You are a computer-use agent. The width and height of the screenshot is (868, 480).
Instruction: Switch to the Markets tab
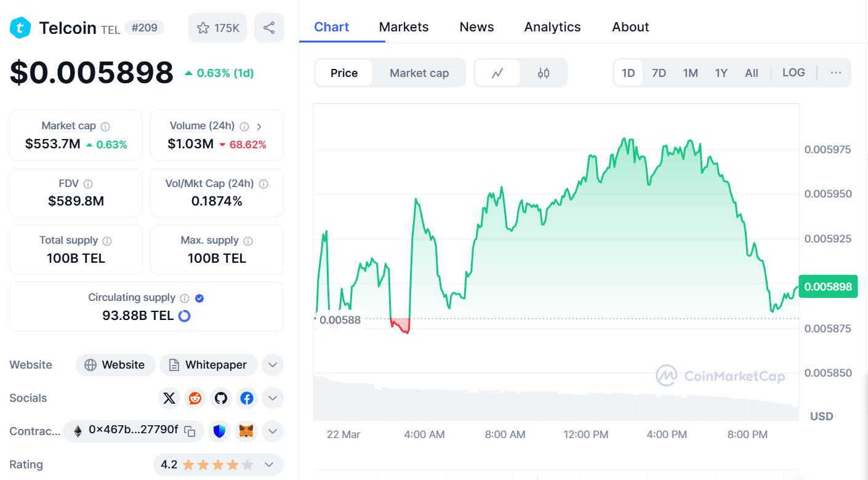[x=404, y=26]
